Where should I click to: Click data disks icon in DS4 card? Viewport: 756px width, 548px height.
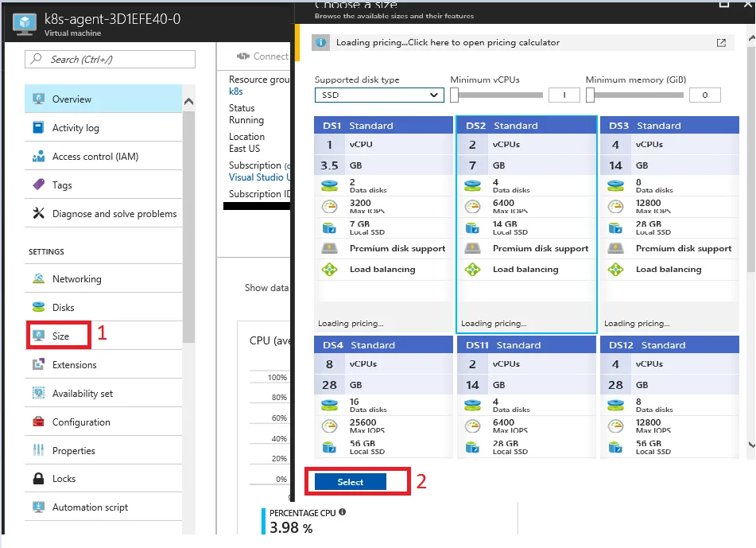click(329, 405)
